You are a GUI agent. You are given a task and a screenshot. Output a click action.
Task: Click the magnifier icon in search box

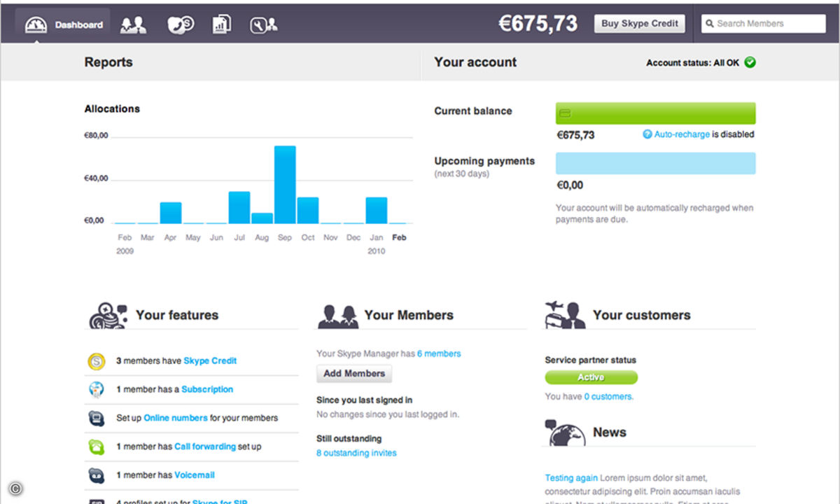[710, 24]
